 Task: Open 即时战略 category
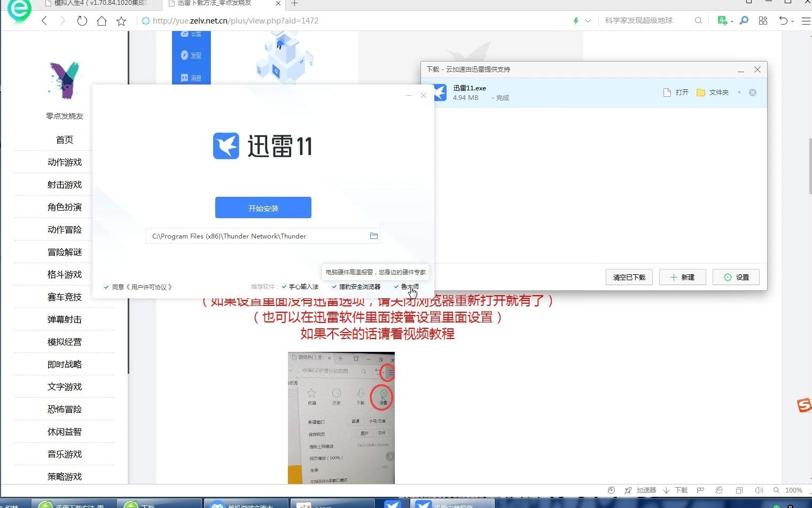65,364
